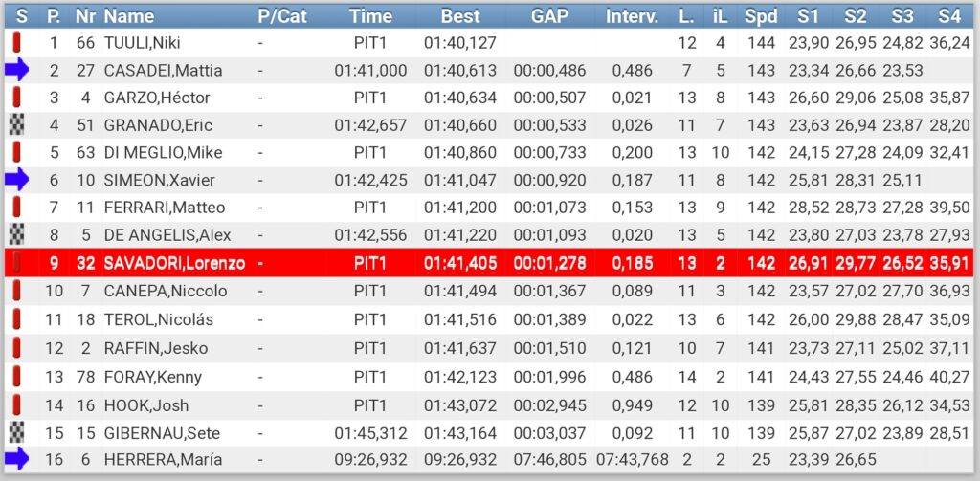Click the red pit status icon for TUULI, Niki
The width and height of the screenshot is (980, 481).
coord(16,42)
